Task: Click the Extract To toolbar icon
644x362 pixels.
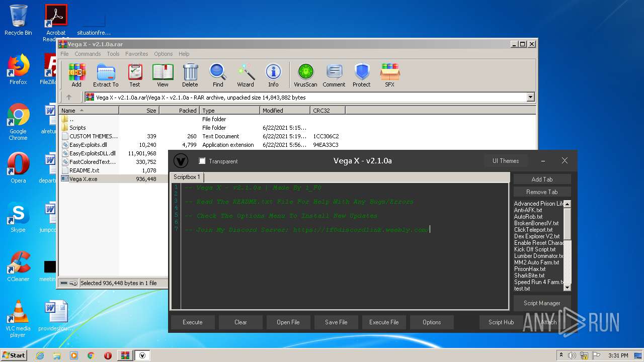Action: coord(106,75)
